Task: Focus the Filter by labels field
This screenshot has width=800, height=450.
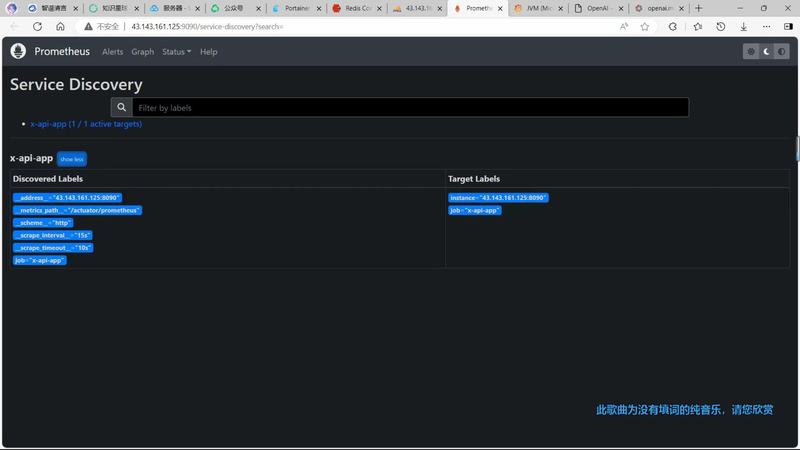Action: coord(410,108)
